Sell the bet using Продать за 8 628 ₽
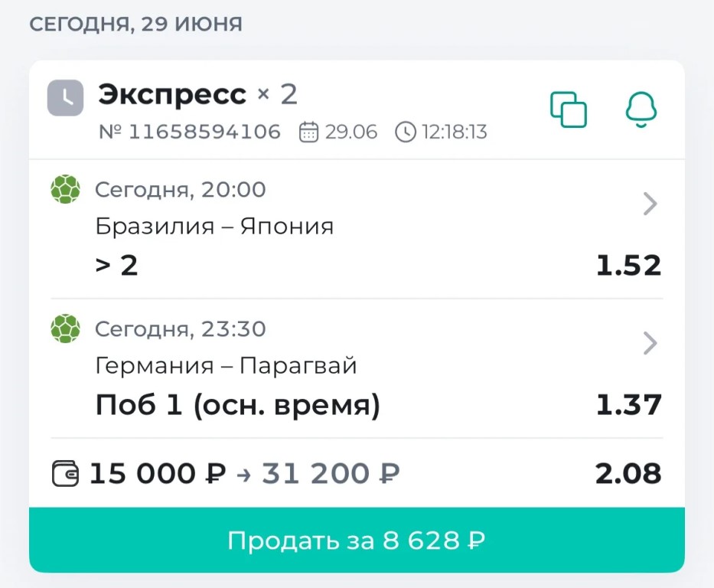 357,541
